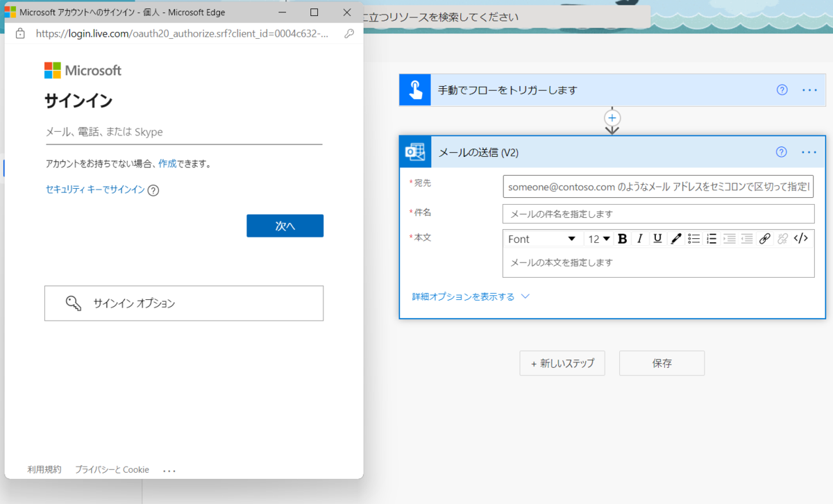Image resolution: width=833 pixels, height=504 pixels.
Task: Switch to HTML code view
Action: coord(801,239)
